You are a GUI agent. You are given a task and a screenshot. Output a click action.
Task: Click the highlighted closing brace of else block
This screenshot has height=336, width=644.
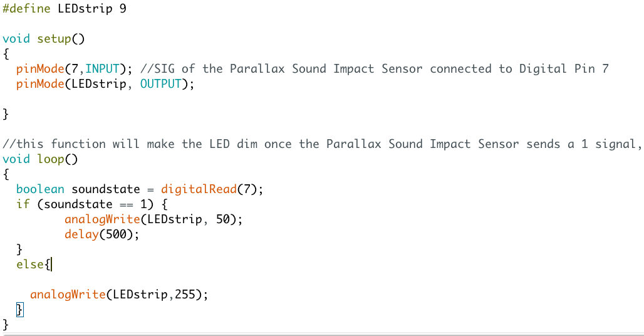click(19, 310)
